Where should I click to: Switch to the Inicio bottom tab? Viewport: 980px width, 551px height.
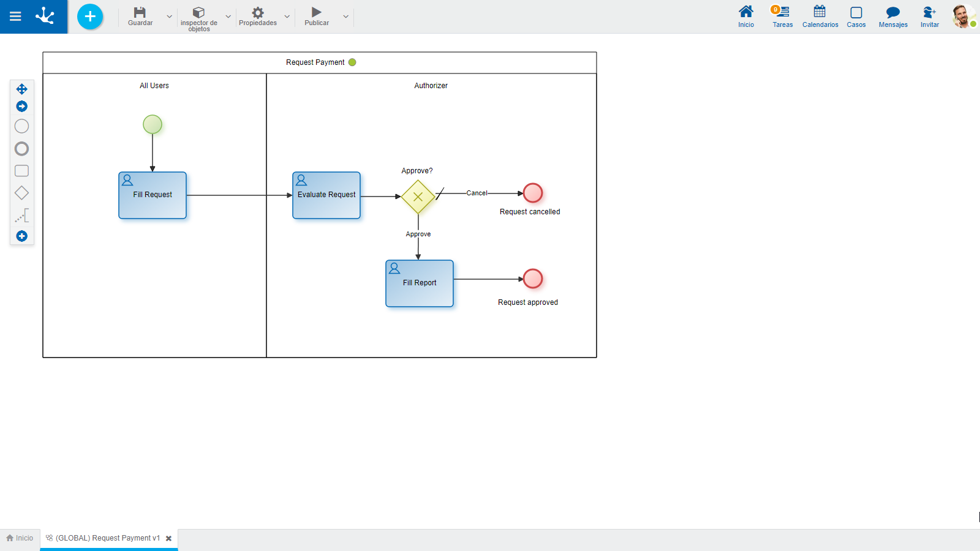pyautogui.click(x=20, y=538)
